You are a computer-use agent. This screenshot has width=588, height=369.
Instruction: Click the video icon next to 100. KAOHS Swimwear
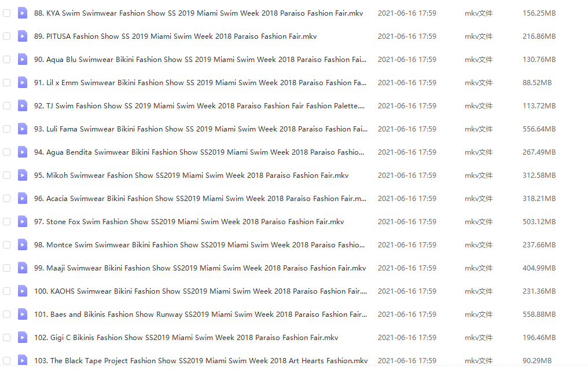[x=23, y=291]
